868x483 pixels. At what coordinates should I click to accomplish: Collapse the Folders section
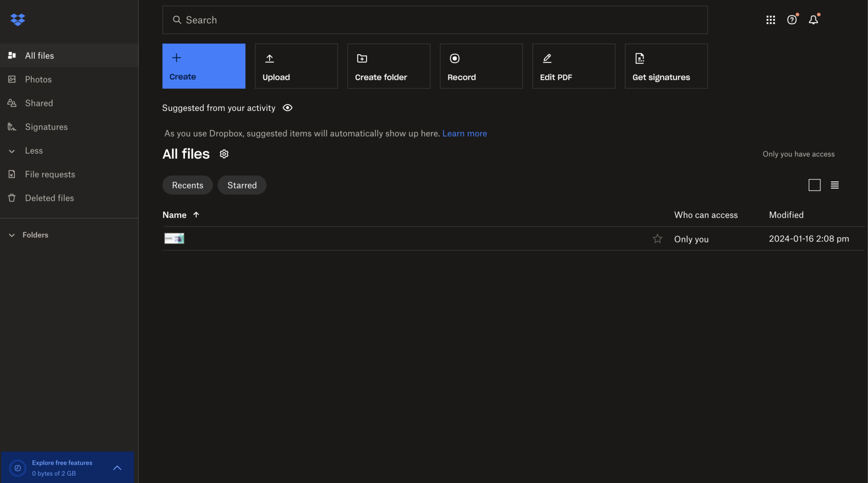coord(12,235)
